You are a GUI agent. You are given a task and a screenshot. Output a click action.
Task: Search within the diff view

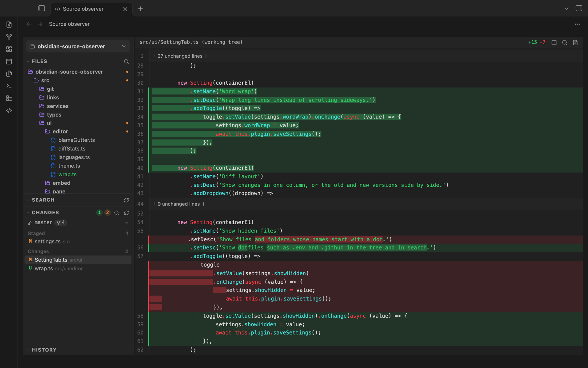(565, 42)
